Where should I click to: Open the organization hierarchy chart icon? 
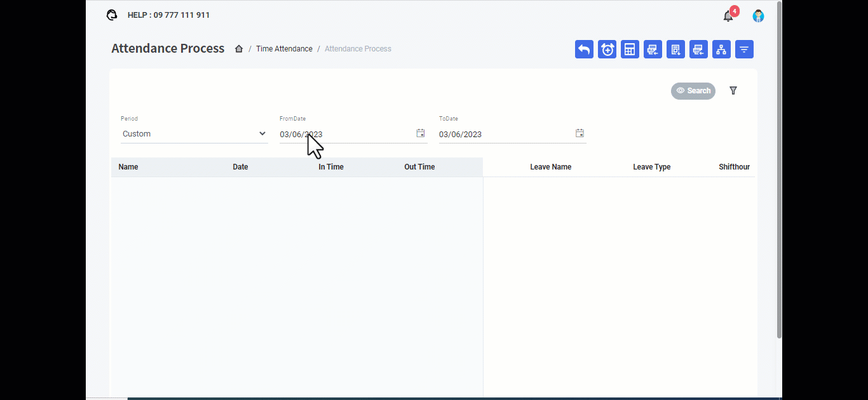coord(721,50)
